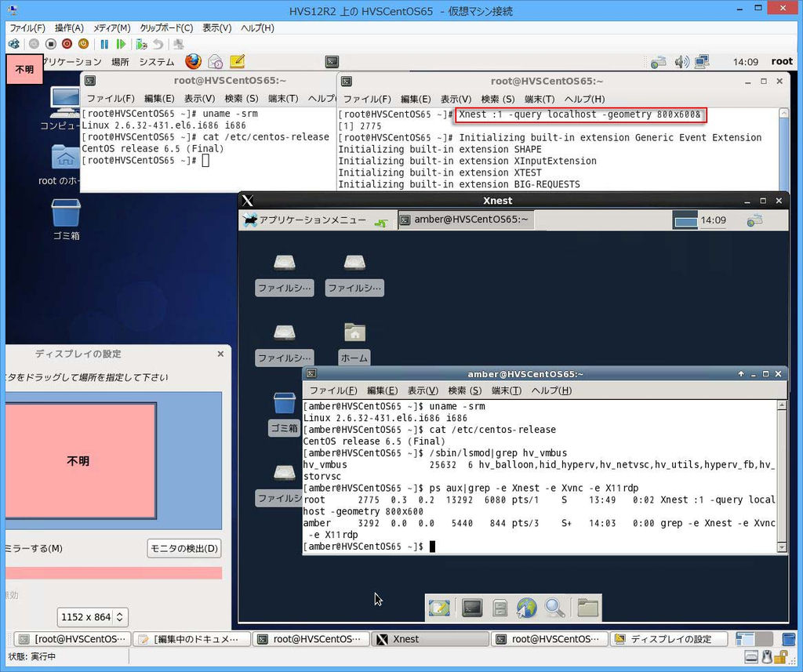Click amber terminal scrollbar up arrow
803x672 pixels.
coord(782,405)
